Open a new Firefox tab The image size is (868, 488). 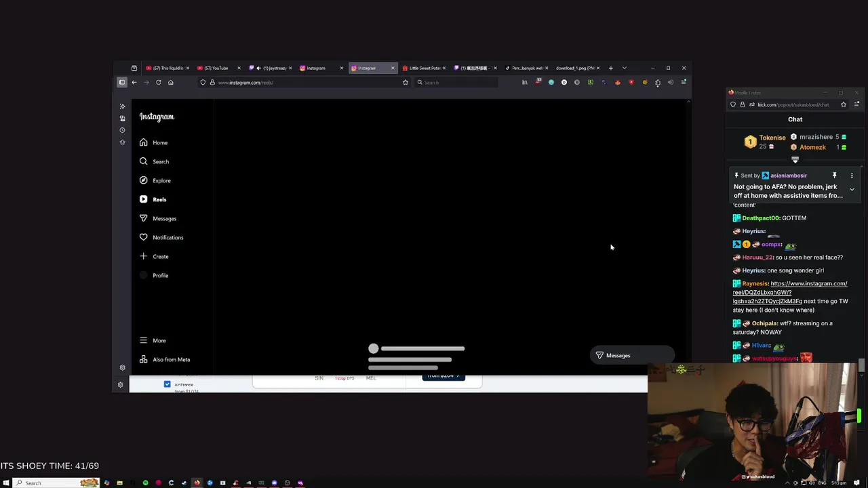click(x=610, y=68)
